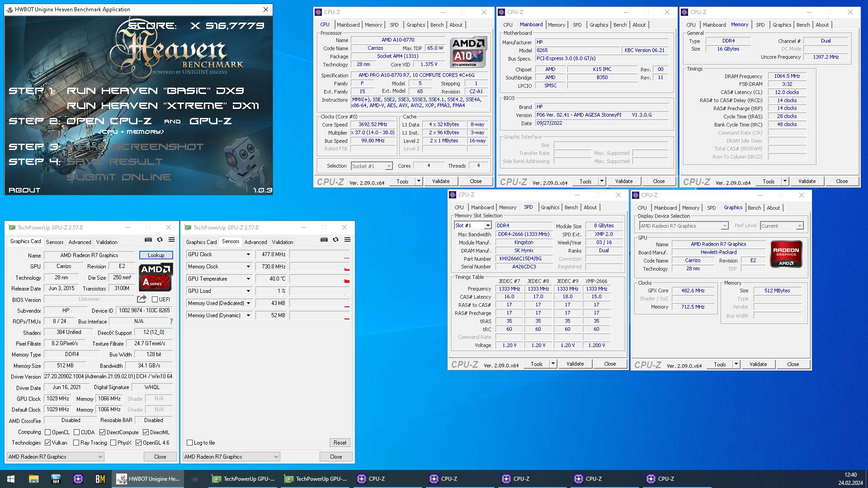868x488 pixels.
Task: Click Run Heaven Xtreme DX11
Action: (x=163, y=106)
